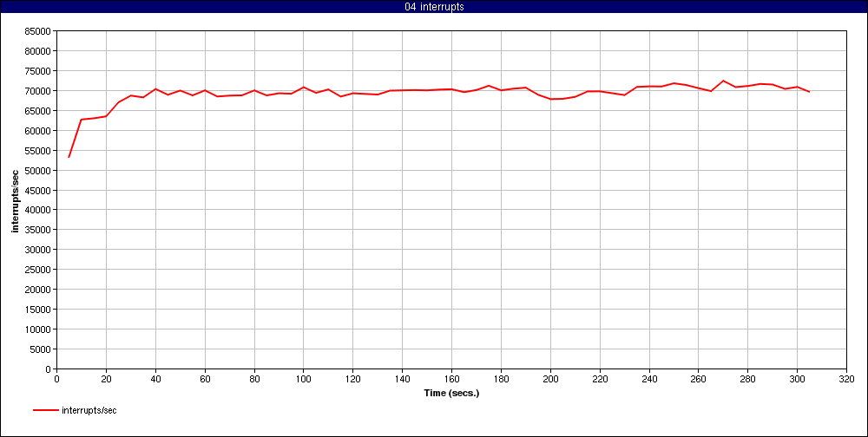Click the 30000 y-axis label
The height and width of the screenshot is (437, 868).
[x=38, y=250]
